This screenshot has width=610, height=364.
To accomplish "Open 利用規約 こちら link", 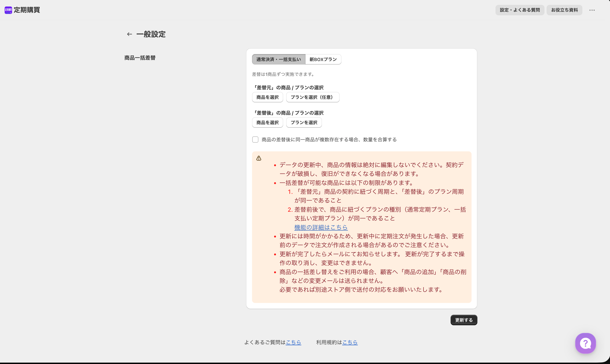I will 350,342.
